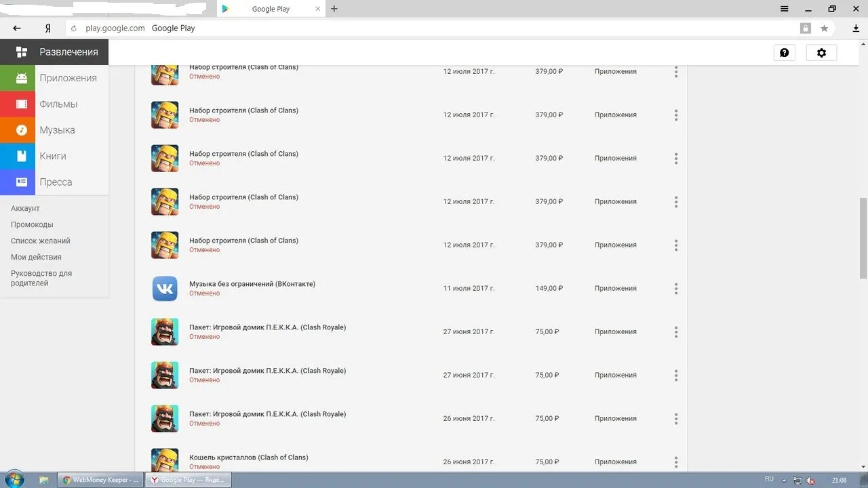Switch to Google Play Yandex taskbar window

click(189, 480)
